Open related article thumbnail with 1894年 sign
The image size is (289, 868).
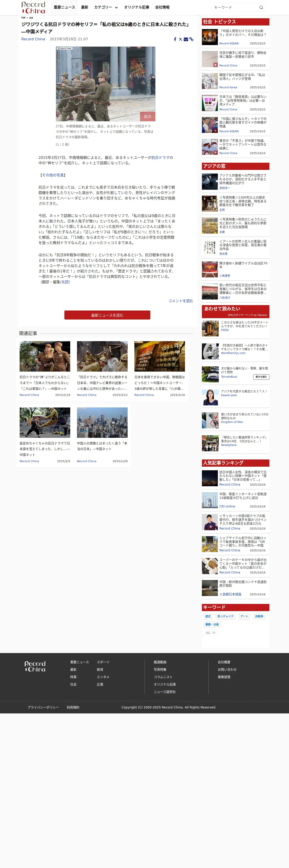(x=160, y=356)
